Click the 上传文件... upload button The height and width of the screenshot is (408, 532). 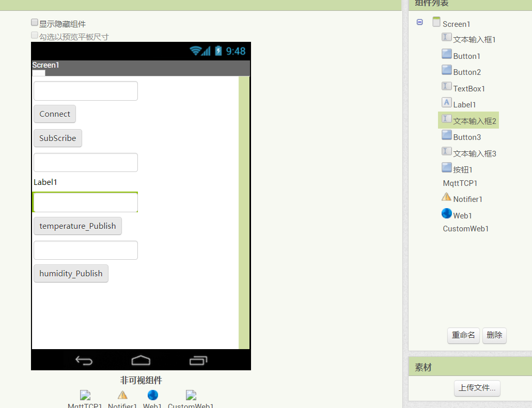coord(477,388)
